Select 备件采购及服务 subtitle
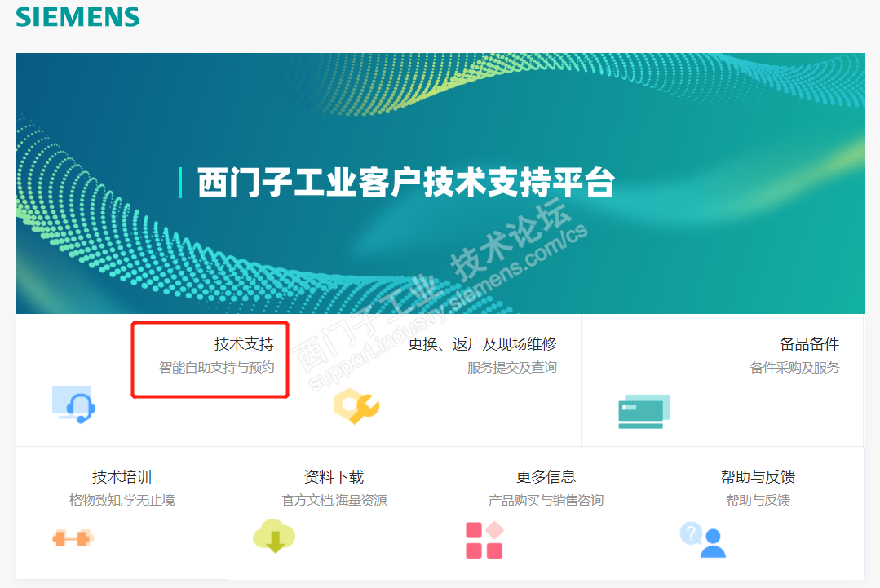 coord(794,368)
